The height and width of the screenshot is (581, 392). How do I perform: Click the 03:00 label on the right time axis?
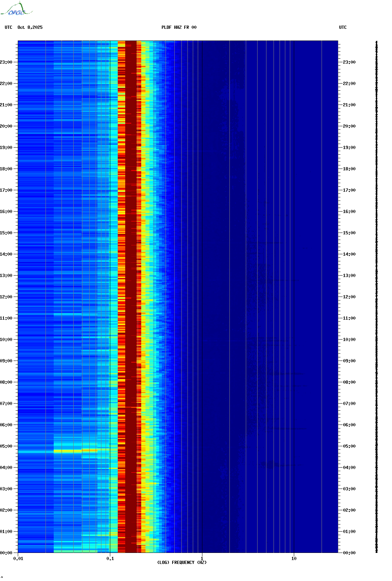click(349, 489)
